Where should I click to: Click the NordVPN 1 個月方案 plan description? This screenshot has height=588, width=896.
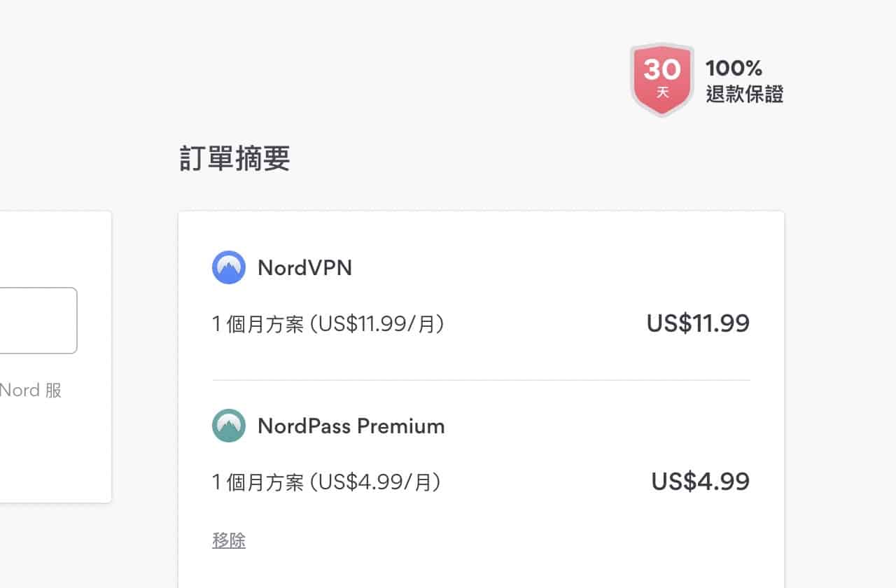328,324
